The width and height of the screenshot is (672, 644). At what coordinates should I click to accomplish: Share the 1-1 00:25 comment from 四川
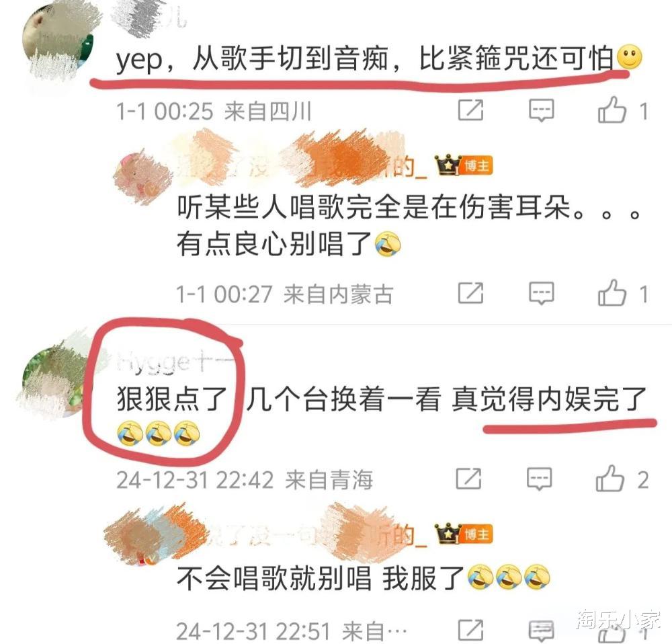(x=470, y=110)
